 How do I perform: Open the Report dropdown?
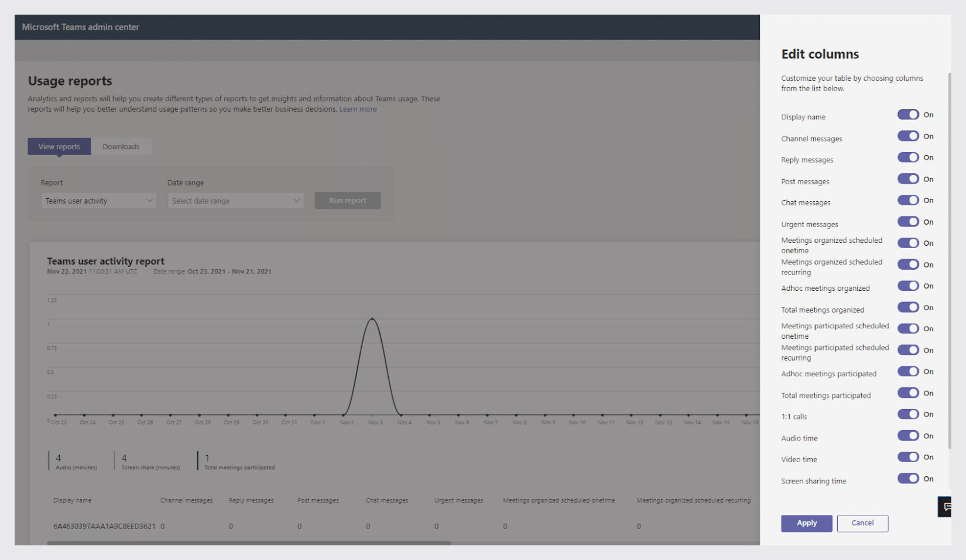[98, 201]
